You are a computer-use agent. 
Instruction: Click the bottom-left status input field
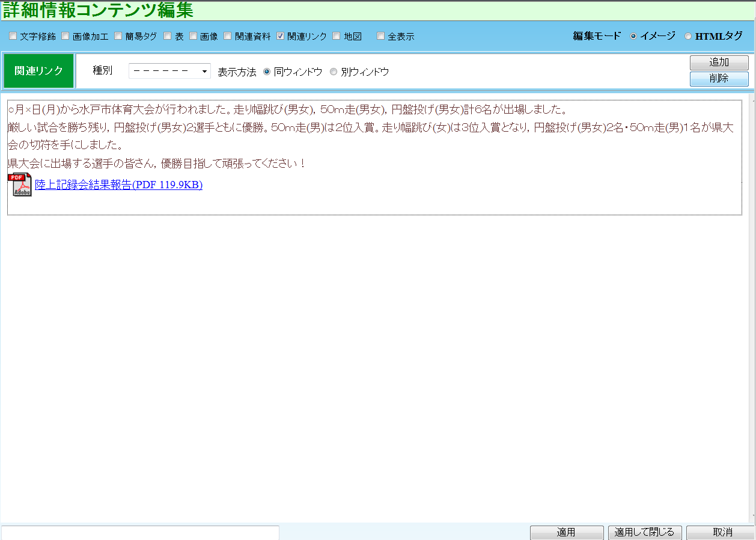tap(140, 533)
